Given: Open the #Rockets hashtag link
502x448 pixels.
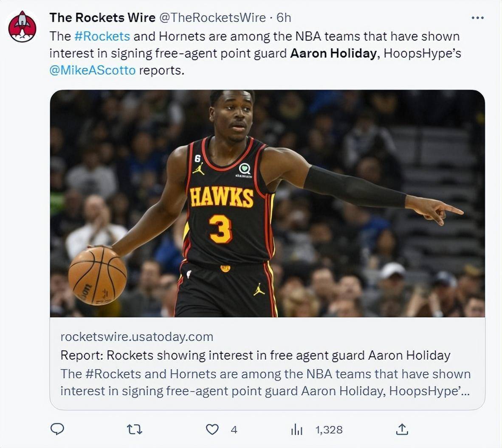Looking at the screenshot, I should (x=102, y=36).
